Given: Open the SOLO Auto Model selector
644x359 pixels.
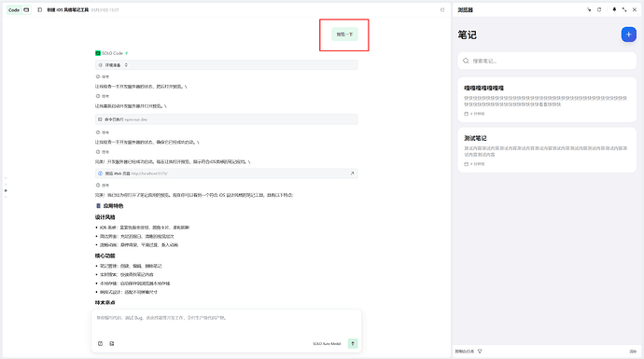Looking at the screenshot, I should pyautogui.click(x=327, y=344).
